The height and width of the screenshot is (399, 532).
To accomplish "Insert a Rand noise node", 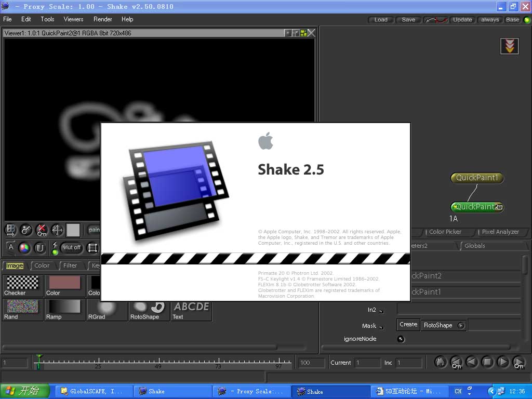I will [23, 310].
